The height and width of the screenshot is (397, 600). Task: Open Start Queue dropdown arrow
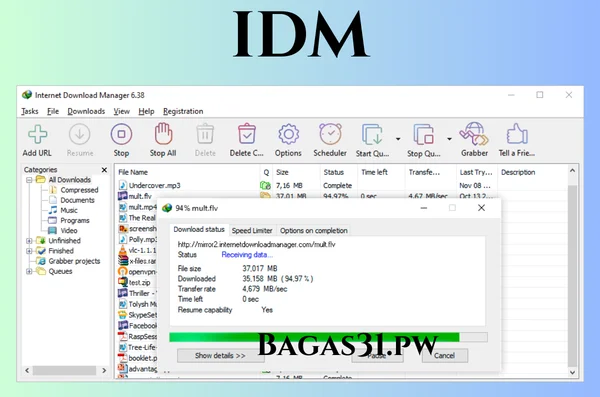(398, 139)
